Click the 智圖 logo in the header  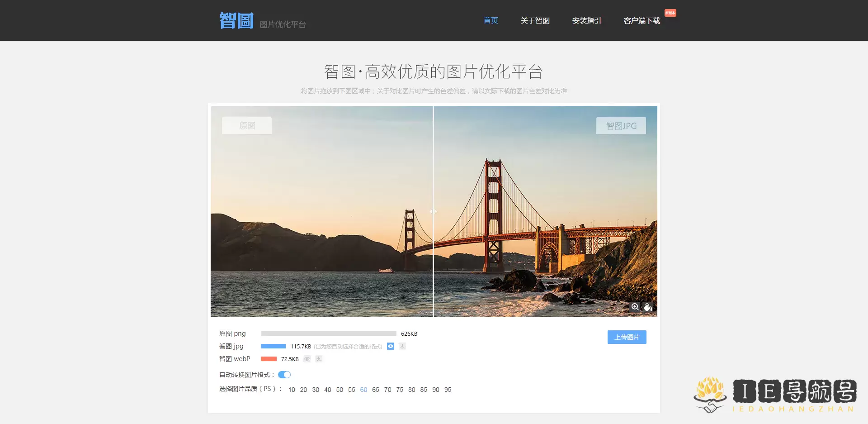coord(236,20)
